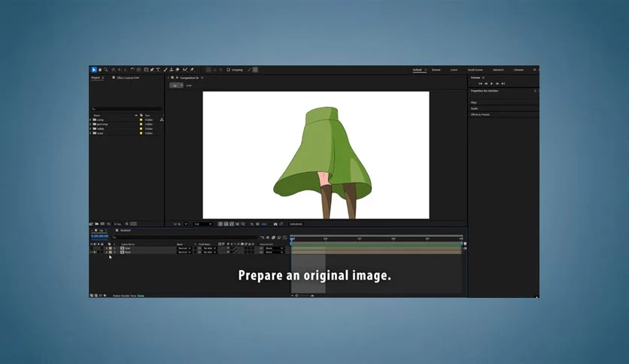Select the Eraser tool

(178, 70)
